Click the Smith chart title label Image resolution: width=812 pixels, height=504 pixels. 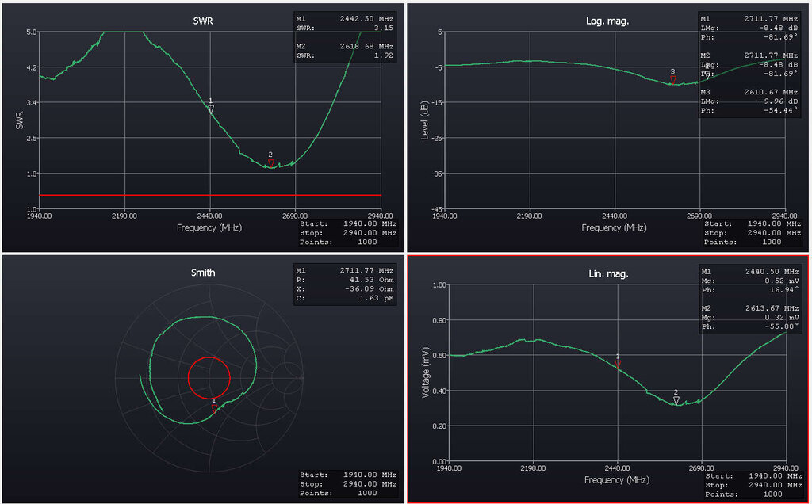(204, 273)
